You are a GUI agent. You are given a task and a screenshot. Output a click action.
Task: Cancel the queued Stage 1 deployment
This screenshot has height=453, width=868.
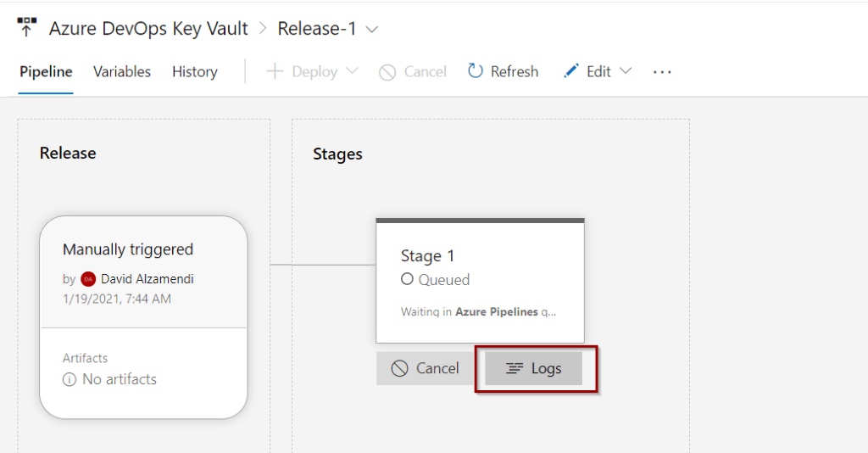(426, 368)
